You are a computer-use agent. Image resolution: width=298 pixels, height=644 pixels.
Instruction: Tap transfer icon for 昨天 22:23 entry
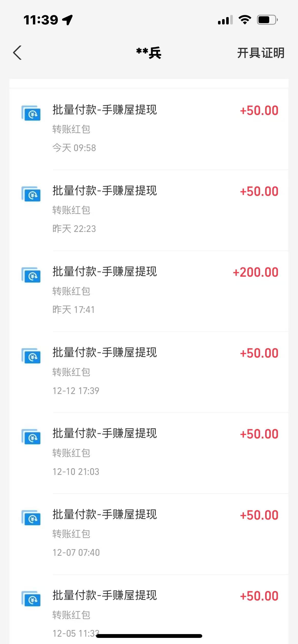tap(31, 194)
